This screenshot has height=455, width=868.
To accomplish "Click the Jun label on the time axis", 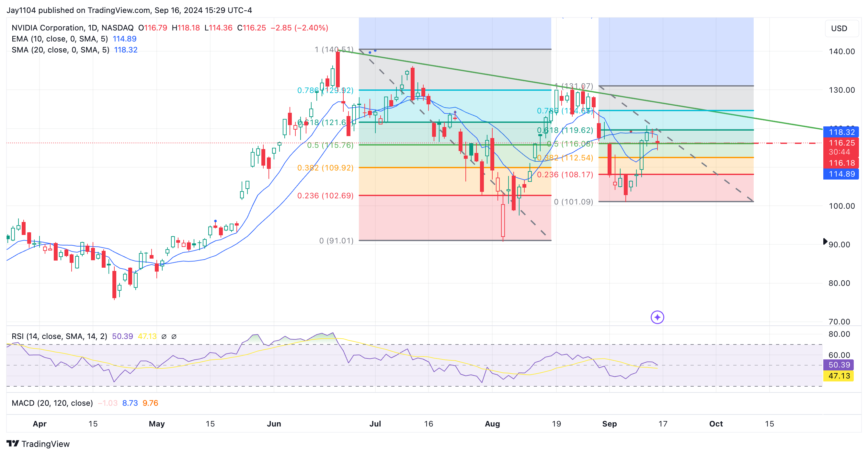I will (274, 424).
